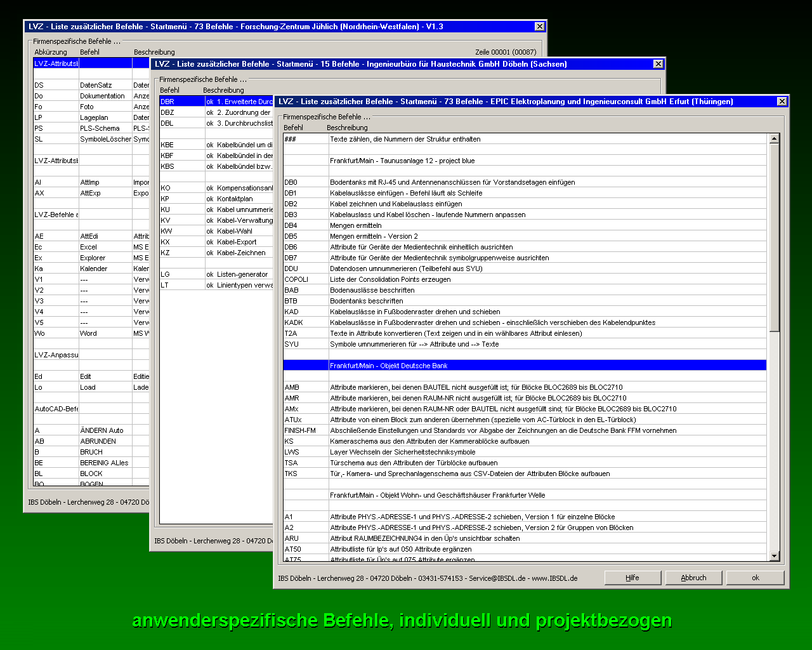Select ARU RAUMBEZEICHNUNG4 row
This screenshot has height=650, width=812.
pyautogui.click(x=525, y=538)
